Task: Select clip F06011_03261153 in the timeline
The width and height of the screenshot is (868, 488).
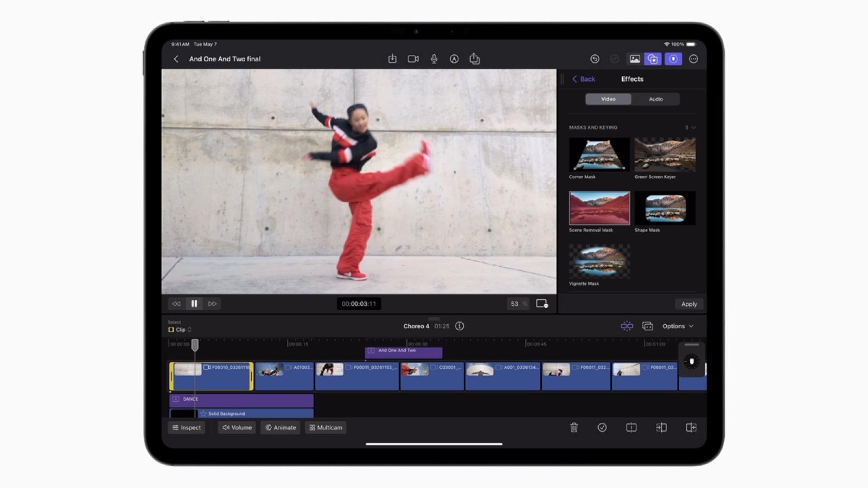Action: pyautogui.click(x=357, y=376)
